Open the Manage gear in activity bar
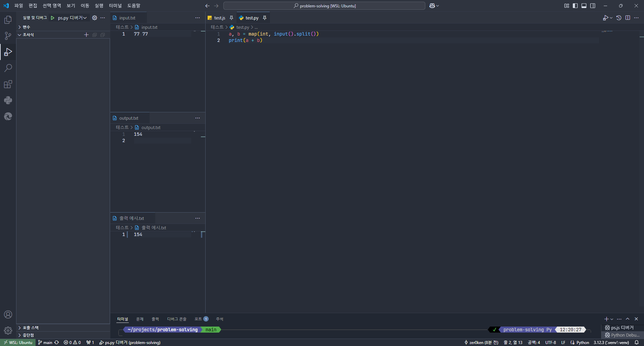 point(8,331)
